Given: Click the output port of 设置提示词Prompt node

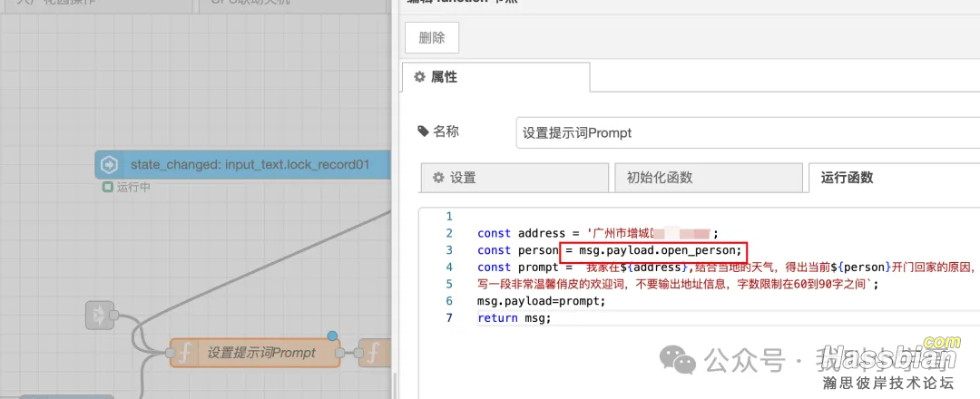Looking at the screenshot, I should [x=340, y=353].
